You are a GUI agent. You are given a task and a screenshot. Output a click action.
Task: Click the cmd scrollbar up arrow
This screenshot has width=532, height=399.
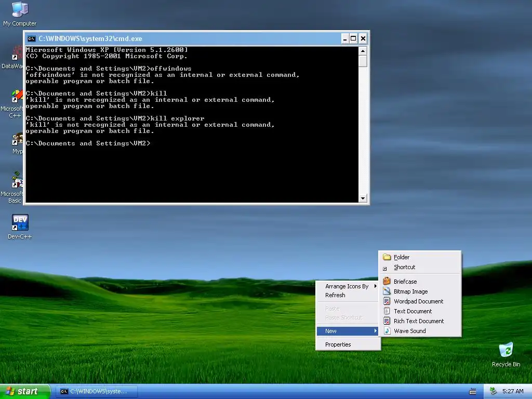pos(363,51)
